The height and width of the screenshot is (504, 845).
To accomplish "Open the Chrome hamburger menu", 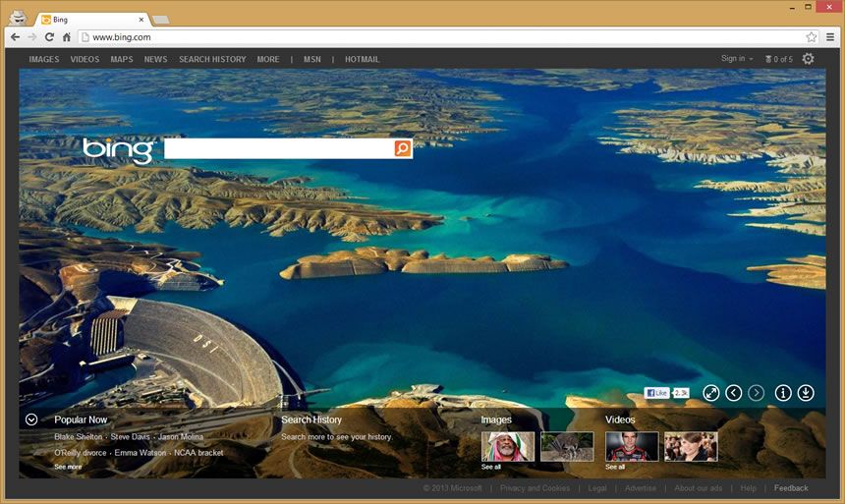I will pos(830,37).
